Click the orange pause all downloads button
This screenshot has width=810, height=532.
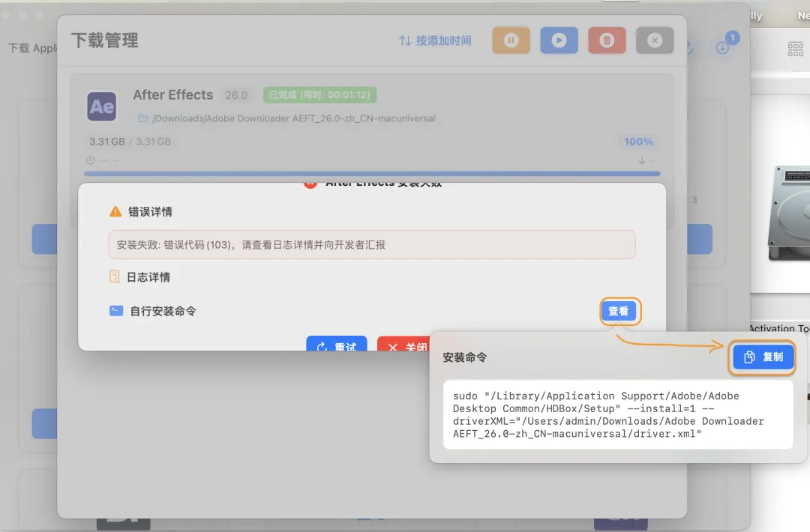[511, 40]
